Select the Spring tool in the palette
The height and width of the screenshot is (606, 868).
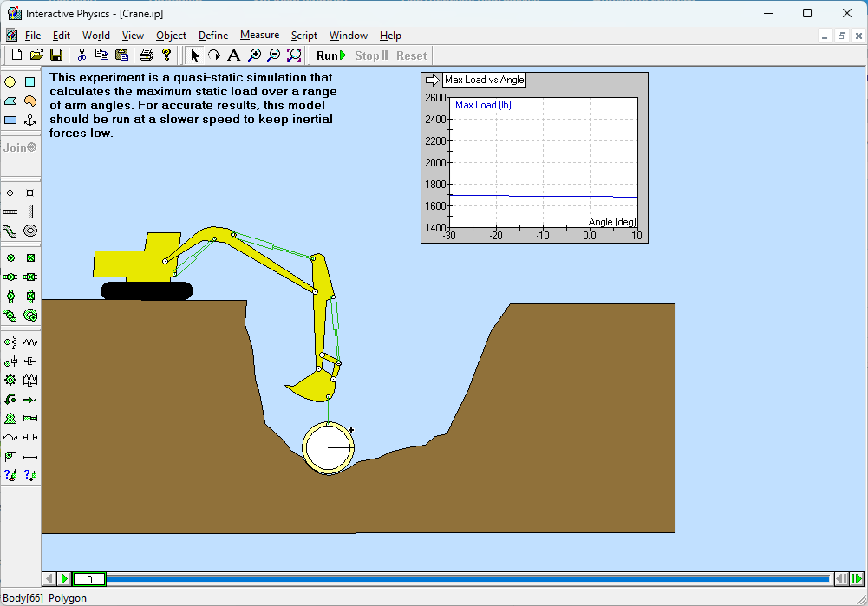(x=30, y=342)
